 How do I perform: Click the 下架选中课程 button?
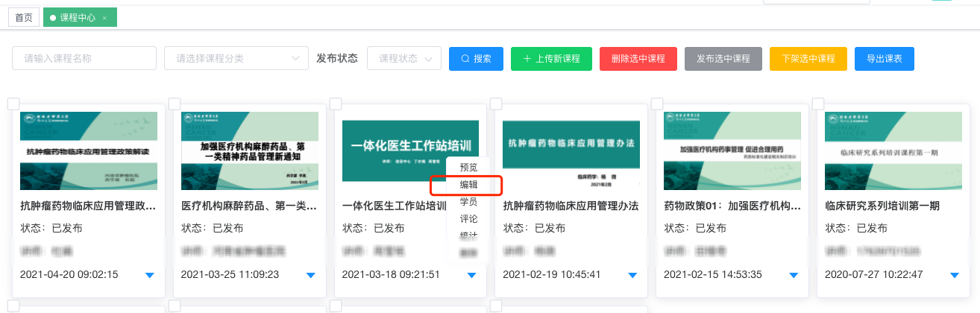coord(808,58)
